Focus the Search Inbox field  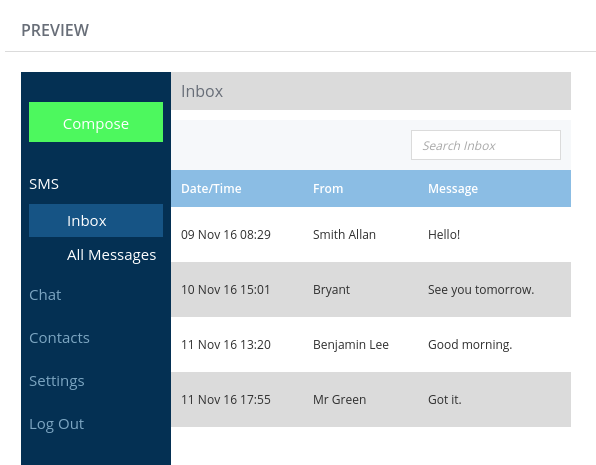point(486,145)
